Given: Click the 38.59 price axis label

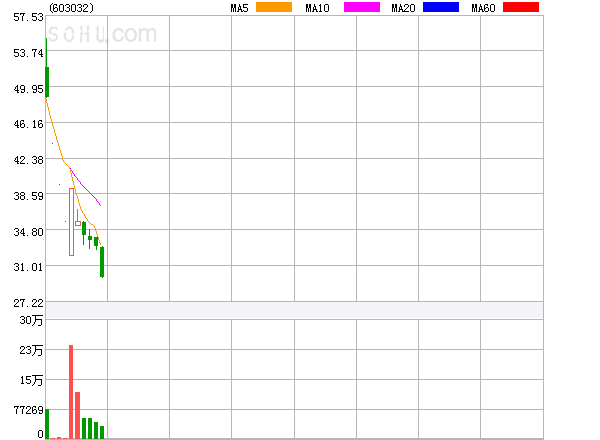Looking at the screenshot, I should pyautogui.click(x=28, y=196).
